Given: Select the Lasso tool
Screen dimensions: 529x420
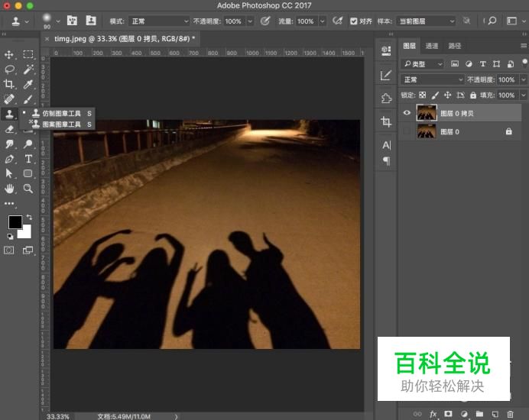Looking at the screenshot, I should point(9,69).
